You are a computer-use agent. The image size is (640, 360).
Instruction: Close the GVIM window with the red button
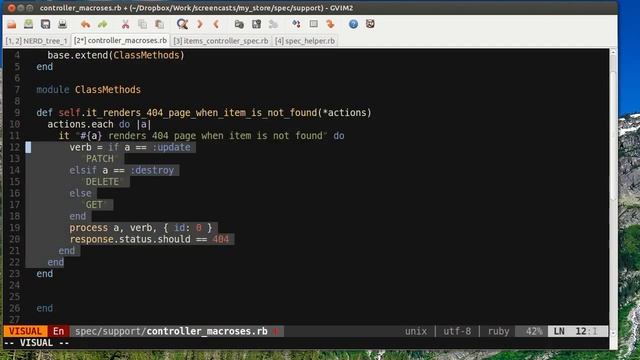(12, 8)
